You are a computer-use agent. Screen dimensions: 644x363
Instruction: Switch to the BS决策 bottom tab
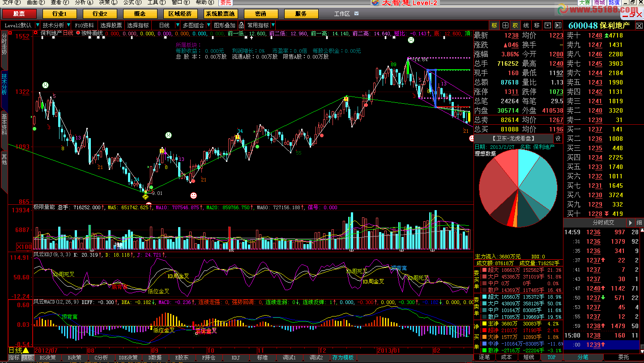pos(47,358)
